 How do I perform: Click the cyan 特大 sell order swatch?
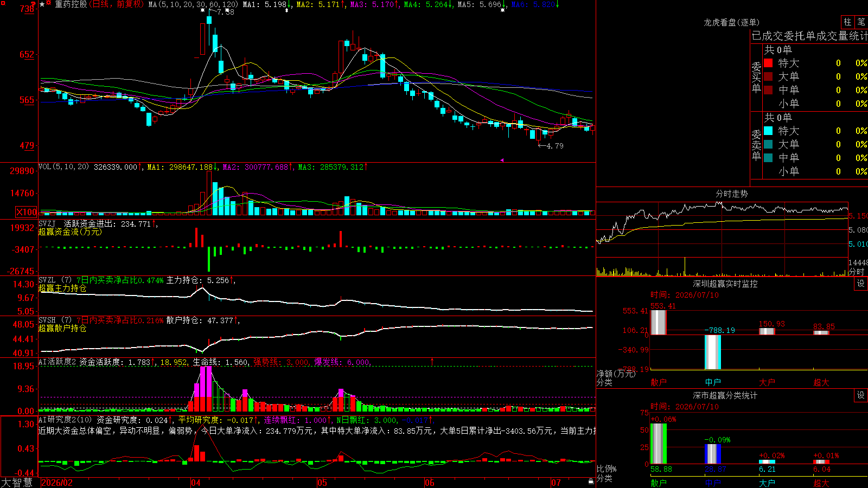pyautogui.click(x=768, y=131)
